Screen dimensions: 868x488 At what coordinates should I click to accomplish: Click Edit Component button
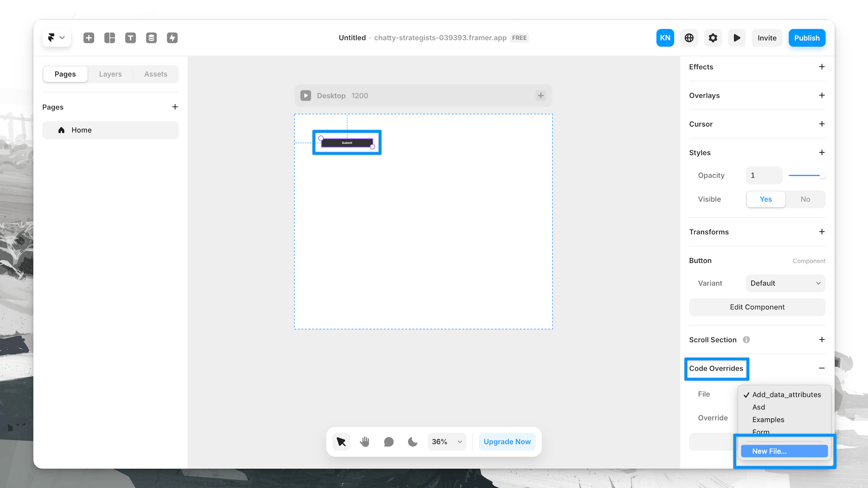coord(757,307)
